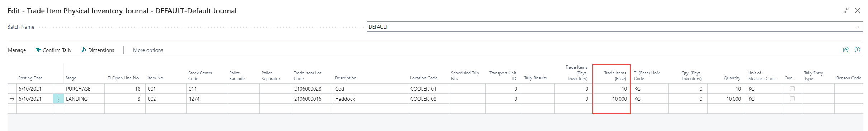
Task: Click the Trade Items (Base) column header
Action: [615, 76]
